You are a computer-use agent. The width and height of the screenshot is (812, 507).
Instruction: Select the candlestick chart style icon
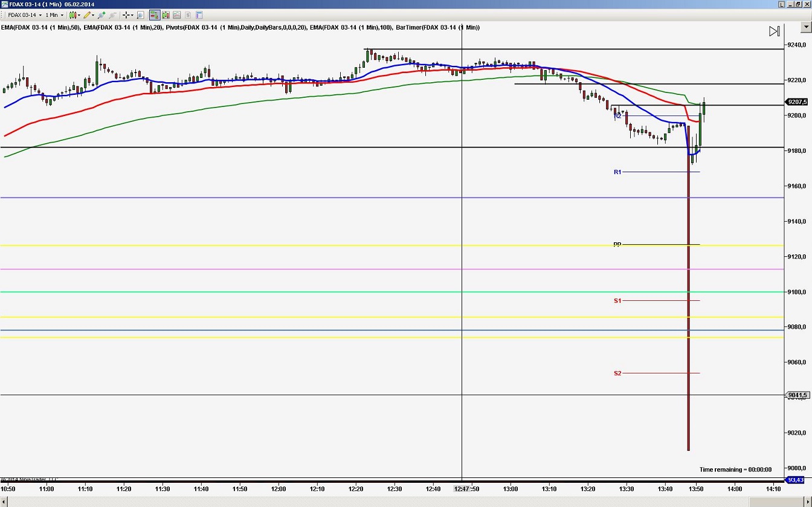pyautogui.click(x=72, y=15)
